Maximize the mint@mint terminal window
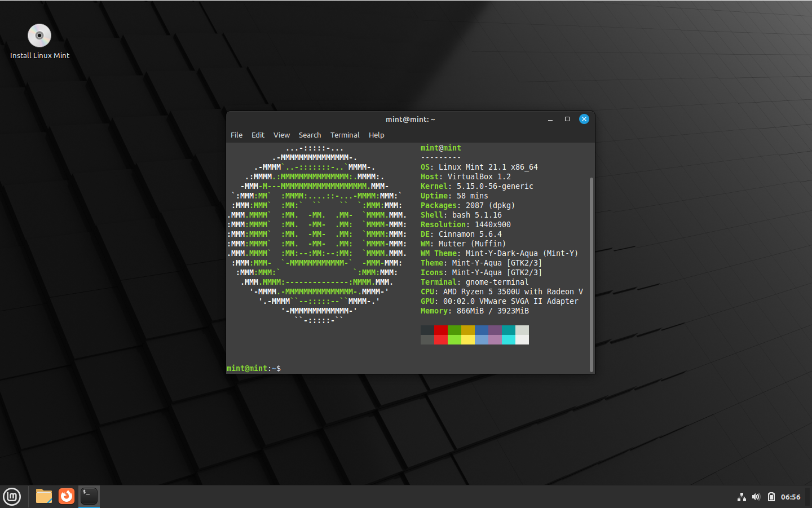Image resolution: width=812 pixels, height=508 pixels. pyautogui.click(x=567, y=120)
